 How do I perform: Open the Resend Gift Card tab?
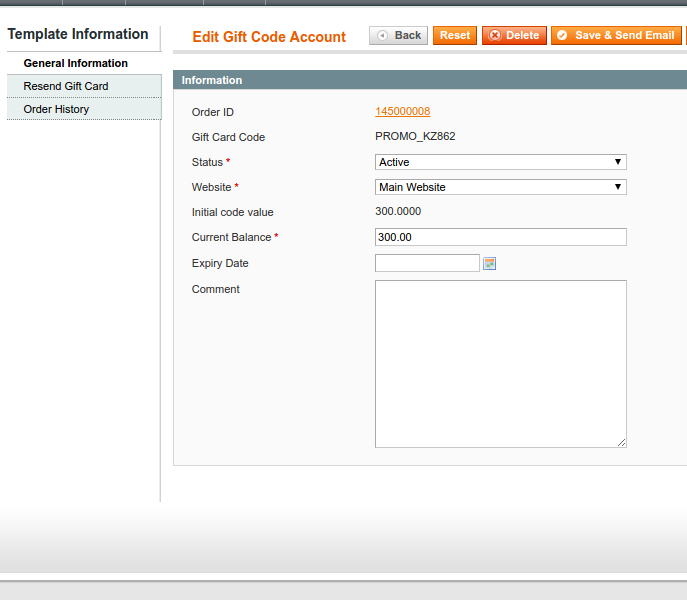point(66,86)
